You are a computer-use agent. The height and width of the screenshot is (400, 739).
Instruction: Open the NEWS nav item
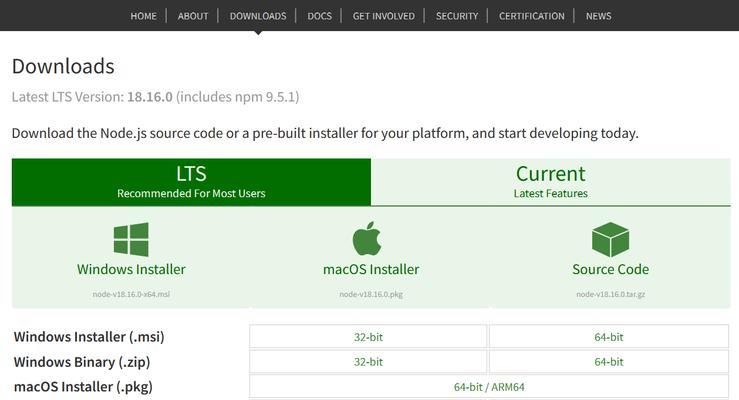pyautogui.click(x=599, y=16)
